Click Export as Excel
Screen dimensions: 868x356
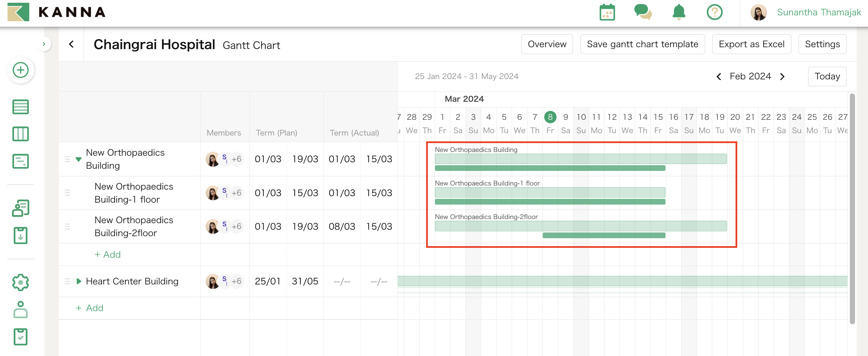[x=752, y=44]
